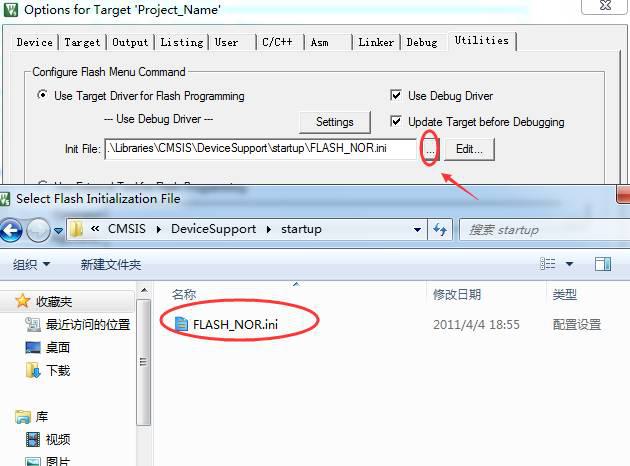
Task: Click the refresh button beside the address bar
Action: point(440,230)
